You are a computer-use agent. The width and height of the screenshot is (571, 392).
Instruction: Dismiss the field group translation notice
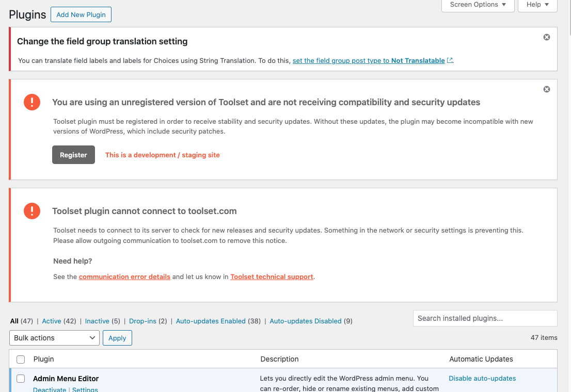(x=547, y=37)
